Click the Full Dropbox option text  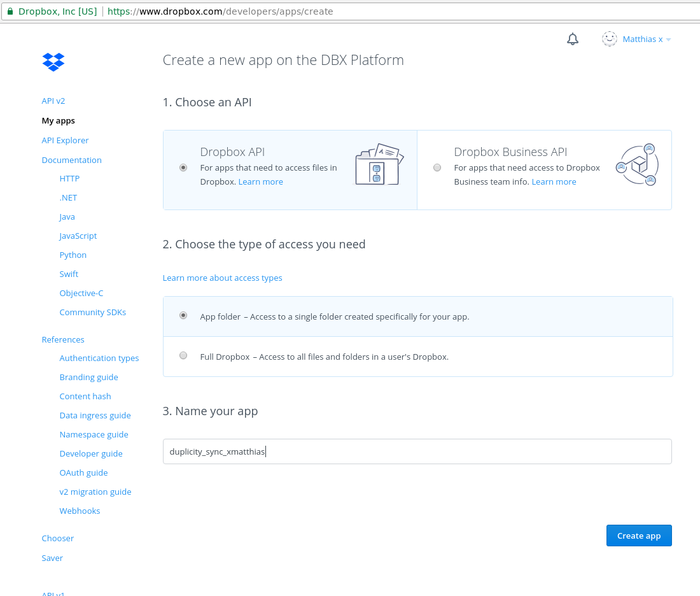point(324,357)
